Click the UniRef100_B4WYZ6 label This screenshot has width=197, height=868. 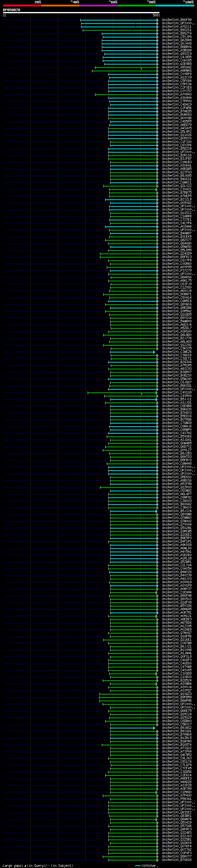[x=177, y=572]
